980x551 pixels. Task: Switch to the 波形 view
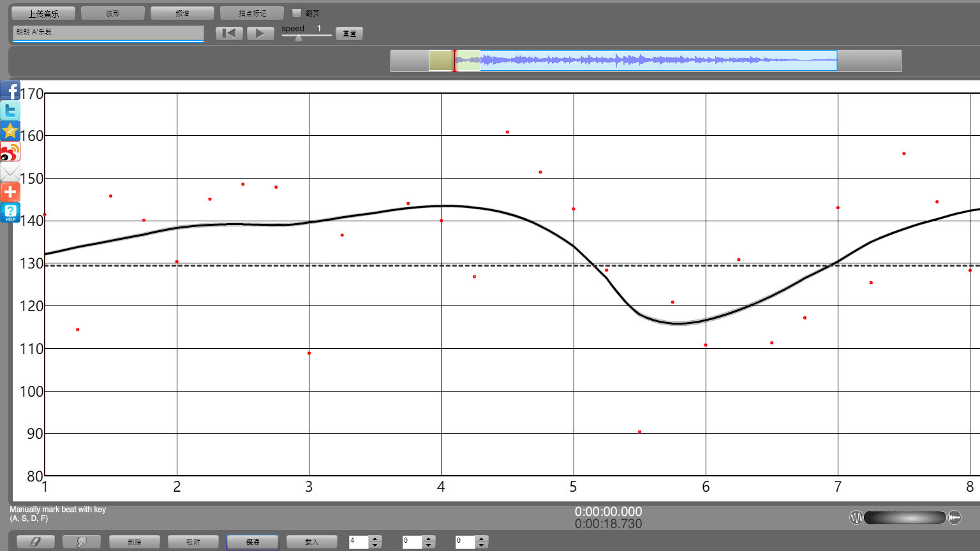(x=113, y=13)
